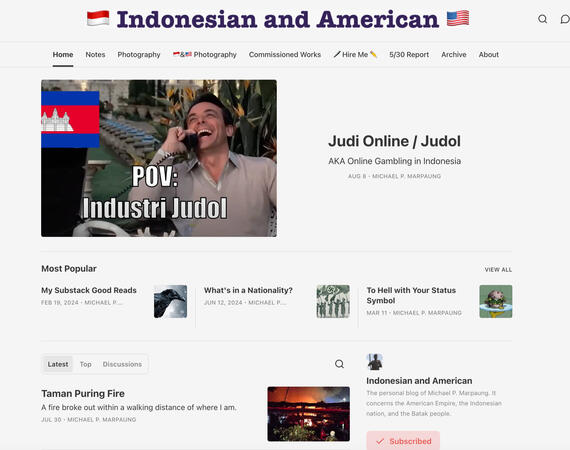Open the Commissioned Works tab
The image size is (570, 450).
[285, 55]
